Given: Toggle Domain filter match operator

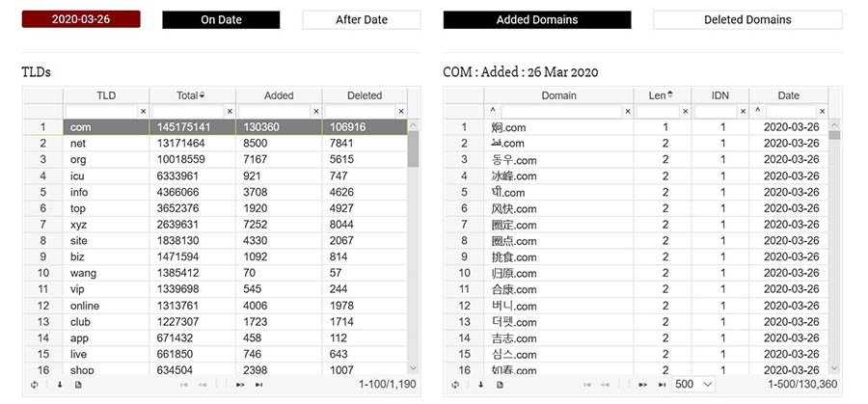Looking at the screenshot, I should pyautogui.click(x=493, y=111).
